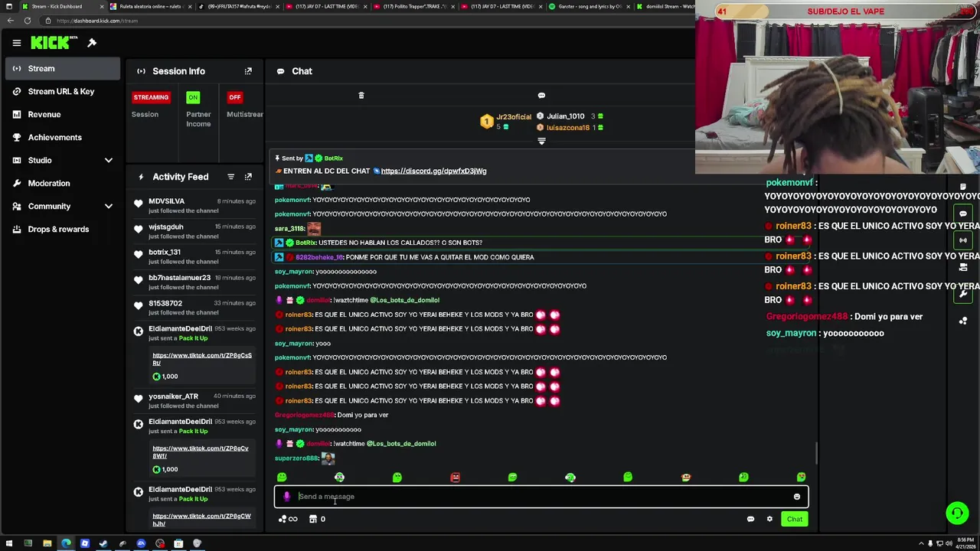Click Julian_1010 on the chat leaderboard
The height and width of the screenshot is (551, 980).
(x=565, y=116)
